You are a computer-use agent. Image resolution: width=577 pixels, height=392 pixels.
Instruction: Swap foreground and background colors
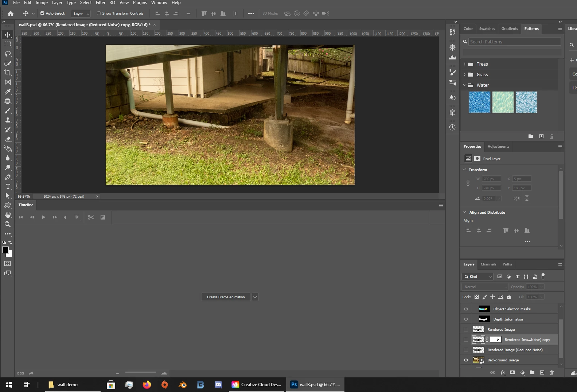(x=10, y=242)
